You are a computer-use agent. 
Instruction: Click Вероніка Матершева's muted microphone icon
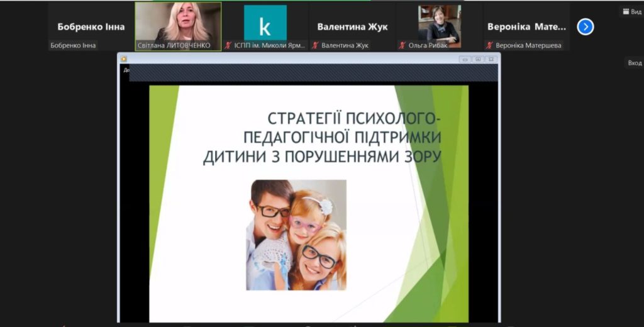[x=489, y=45]
